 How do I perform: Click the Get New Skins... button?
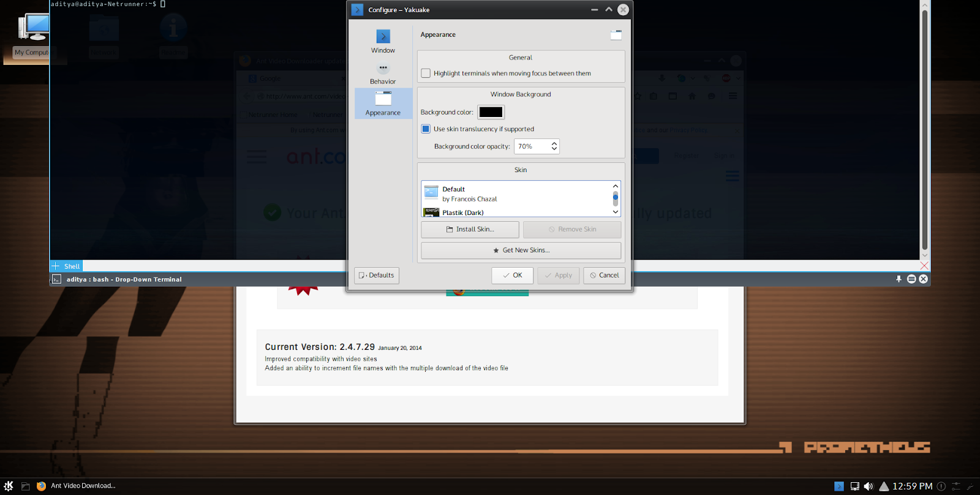click(x=521, y=250)
